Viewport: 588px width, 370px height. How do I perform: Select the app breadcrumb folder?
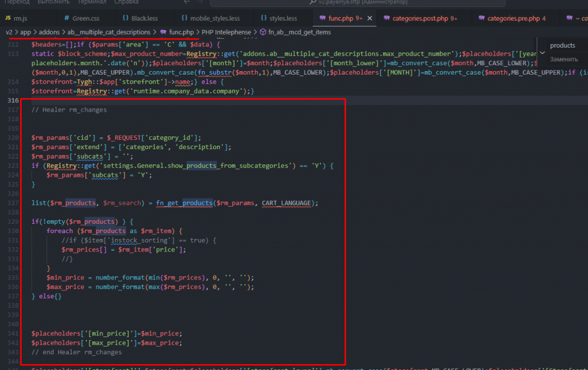25,32
